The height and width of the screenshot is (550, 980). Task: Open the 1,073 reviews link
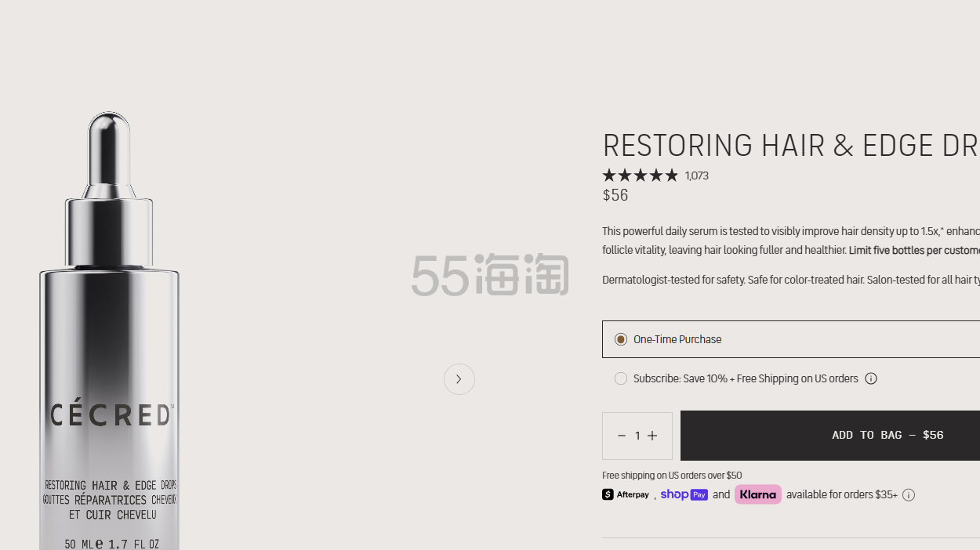(x=696, y=176)
